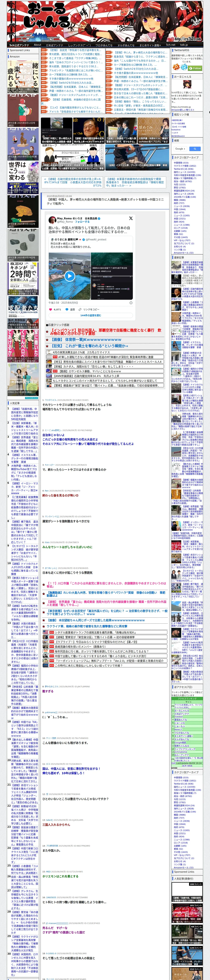This screenshot has width=210, height=980.
Task: Open Livedoor entry in アクセスランキング
Action: (x=178, y=716)
